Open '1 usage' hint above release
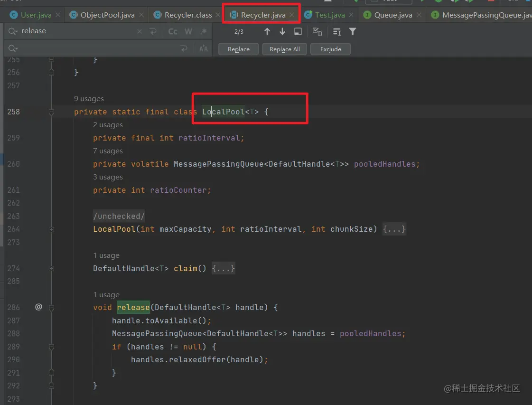Image resolution: width=532 pixels, height=405 pixels. click(x=106, y=295)
